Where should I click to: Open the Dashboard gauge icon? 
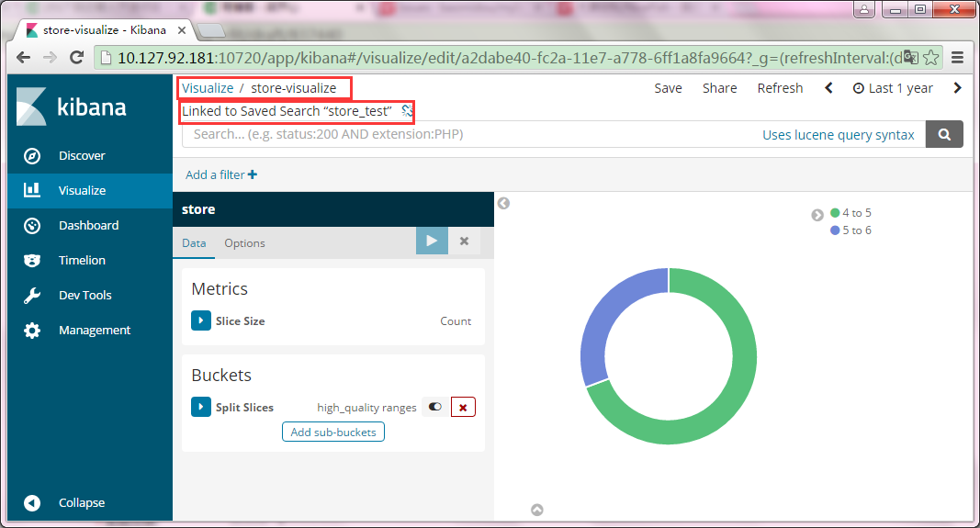32,226
